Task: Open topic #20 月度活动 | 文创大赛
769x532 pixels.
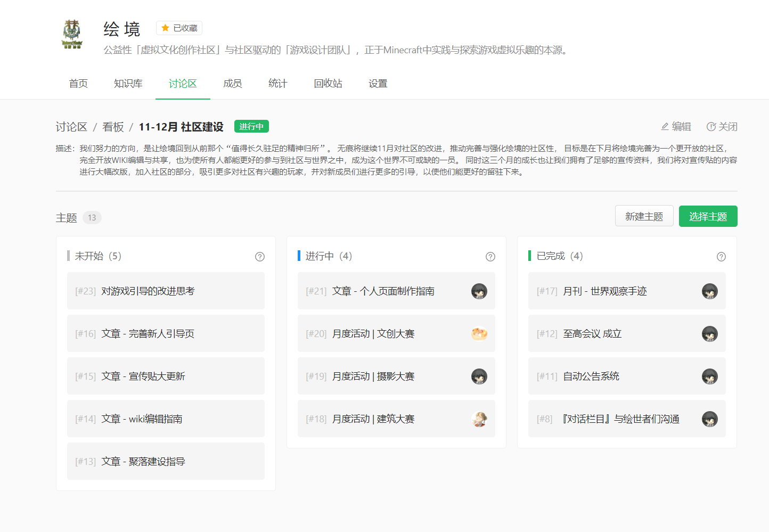Action: (396, 333)
